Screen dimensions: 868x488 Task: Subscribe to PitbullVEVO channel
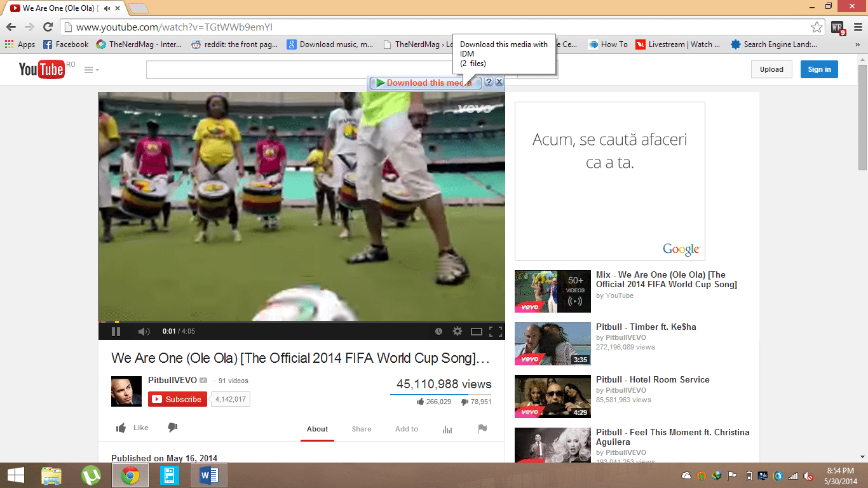pos(177,399)
